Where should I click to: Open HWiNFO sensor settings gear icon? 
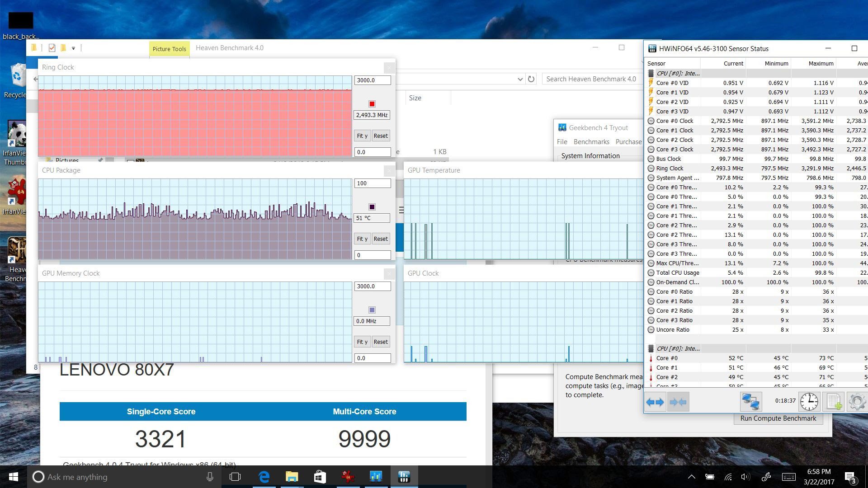[857, 401]
